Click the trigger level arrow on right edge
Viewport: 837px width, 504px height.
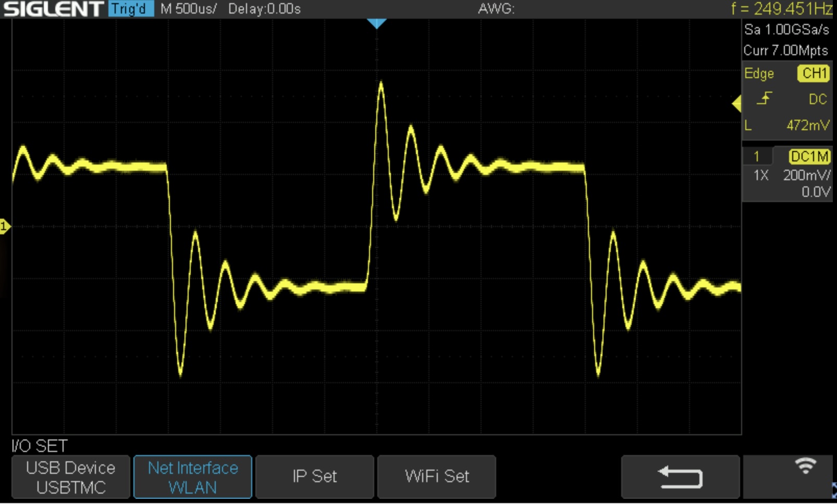pos(736,104)
